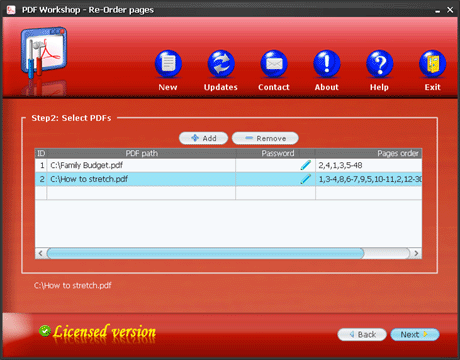Screen dimensions: 460x360
Task: Click the New document icon
Action: pyautogui.click(x=168, y=63)
